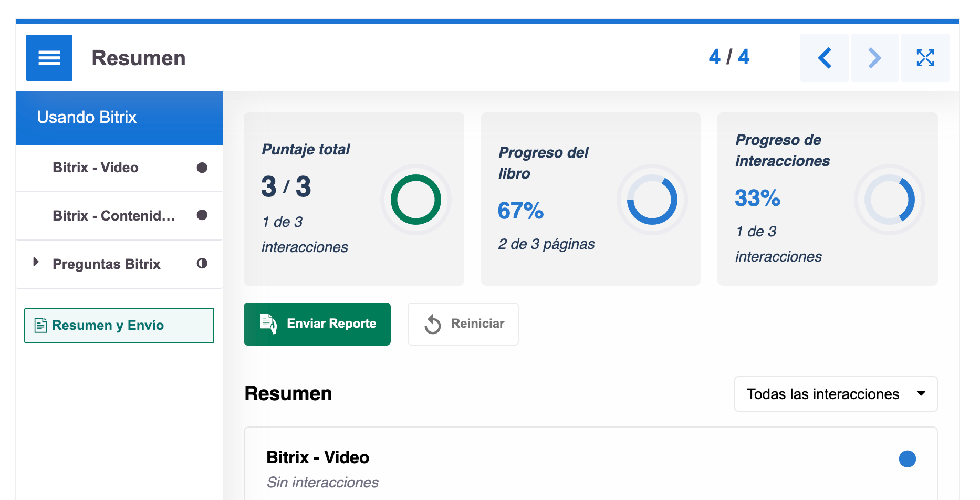This screenshot has height=500, width=980.
Task: Open the Preguntas Bitrix chapter
Action: [119, 264]
